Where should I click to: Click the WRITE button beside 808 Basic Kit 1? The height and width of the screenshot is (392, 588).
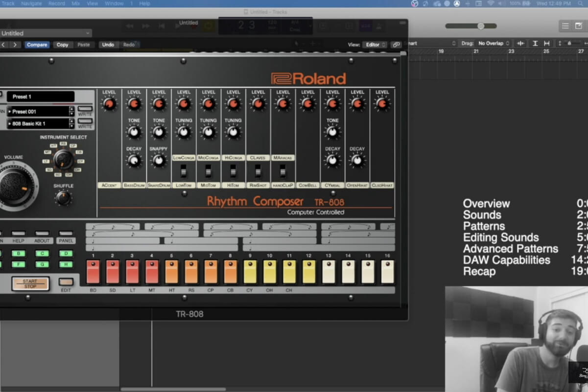tap(85, 121)
